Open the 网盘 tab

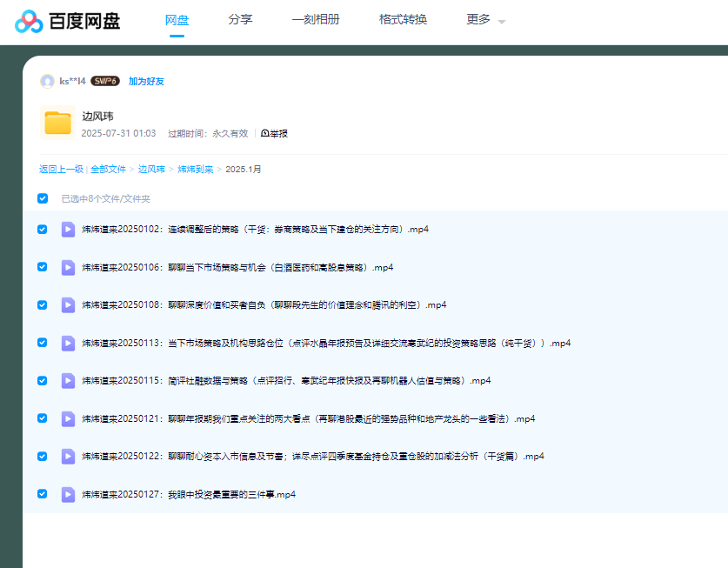click(x=177, y=20)
